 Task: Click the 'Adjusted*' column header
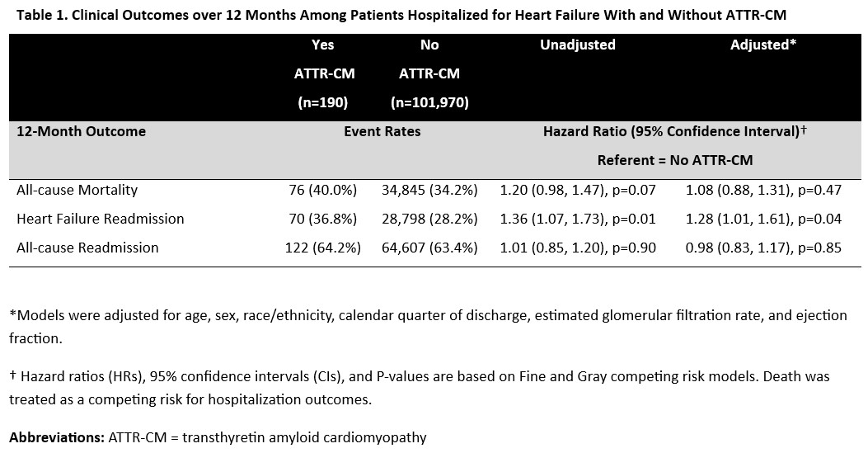pos(762,45)
